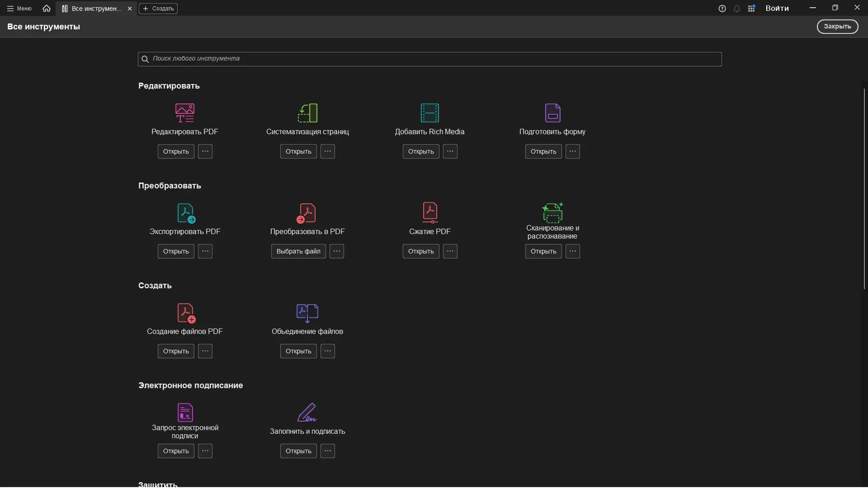Click the Запрос электронной подписи icon

(x=185, y=412)
